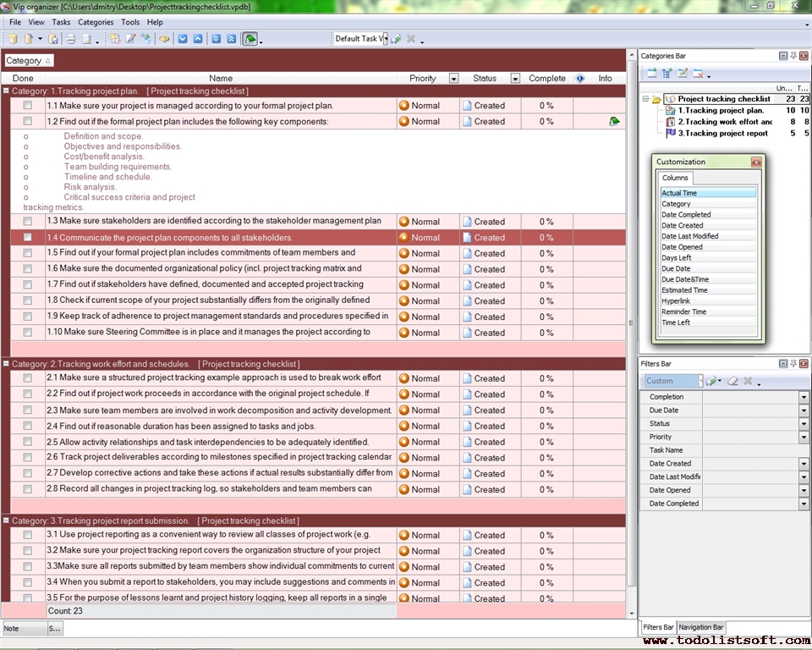Viewport: 812px width, 650px height.
Task: Open the Priority column header dropdown
Action: click(x=453, y=79)
